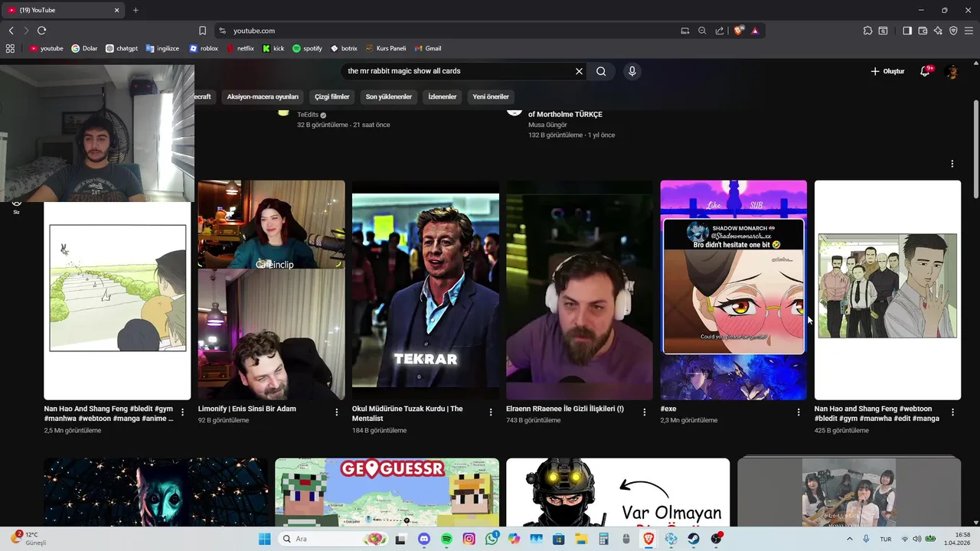Open the GeoGuessr video thumbnail

(x=387, y=492)
